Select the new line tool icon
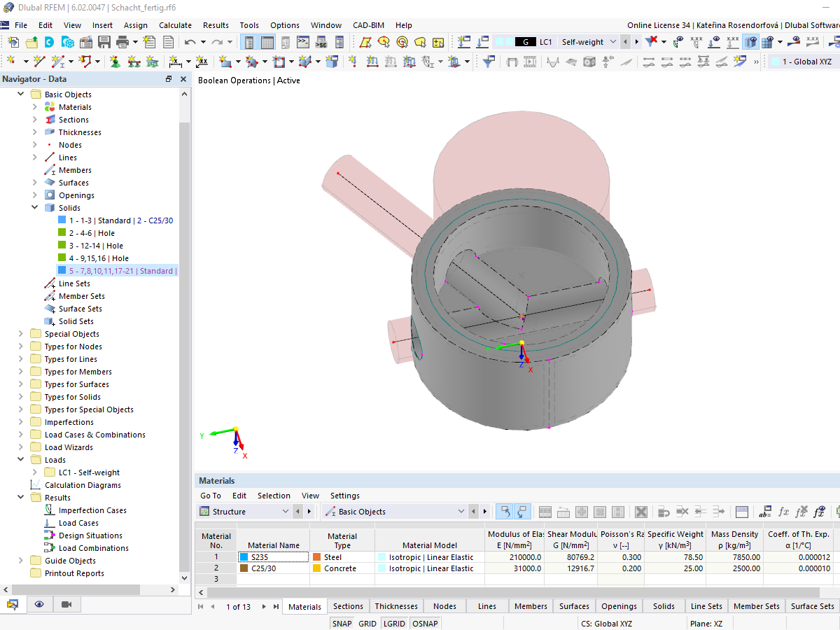840x630 pixels. click(x=39, y=62)
